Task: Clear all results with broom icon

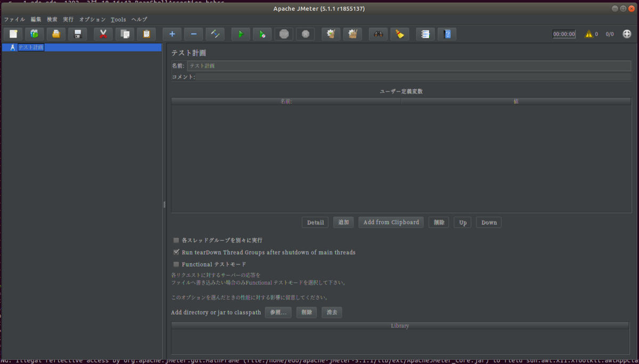Action: 399,34
